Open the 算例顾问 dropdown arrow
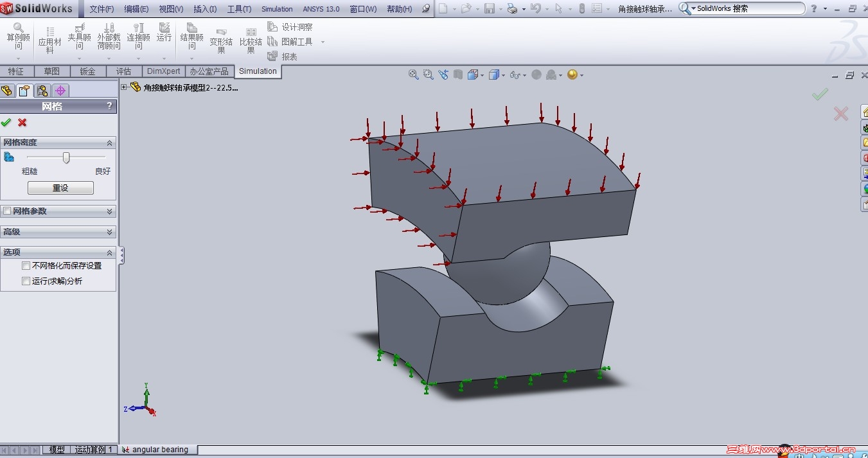The width and height of the screenshot is (868, 458). point(18,58)
